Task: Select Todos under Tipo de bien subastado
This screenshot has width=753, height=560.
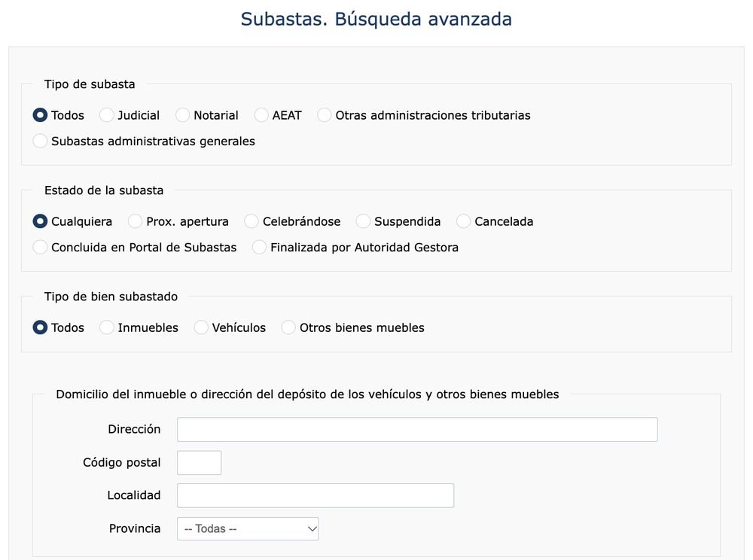Action: [x=40, y=327]
